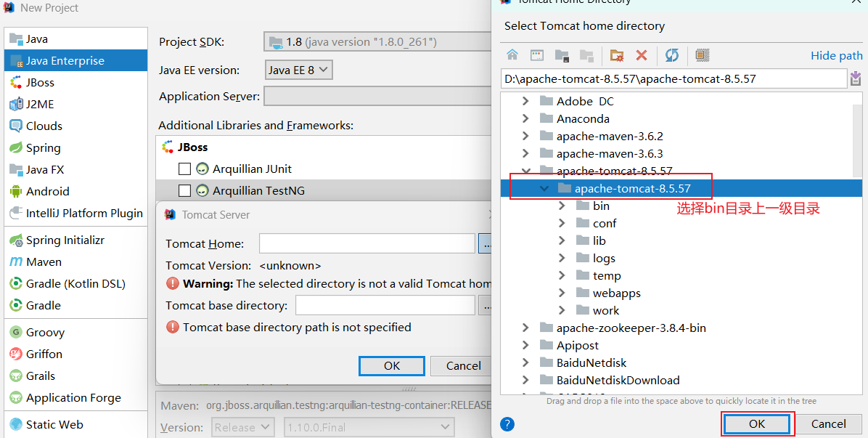Select JBoss in the project type list

click(75, 83)
